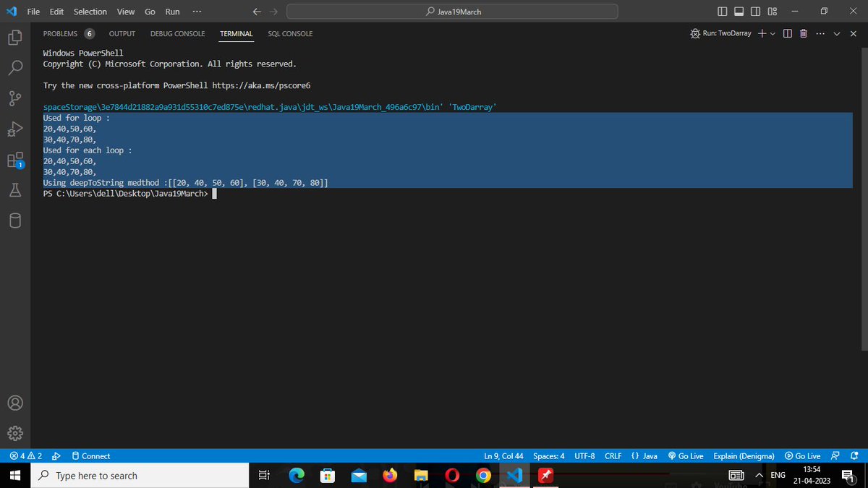Open the Accounts menu in activity bar
868x488 pixels.
point(15,402)
